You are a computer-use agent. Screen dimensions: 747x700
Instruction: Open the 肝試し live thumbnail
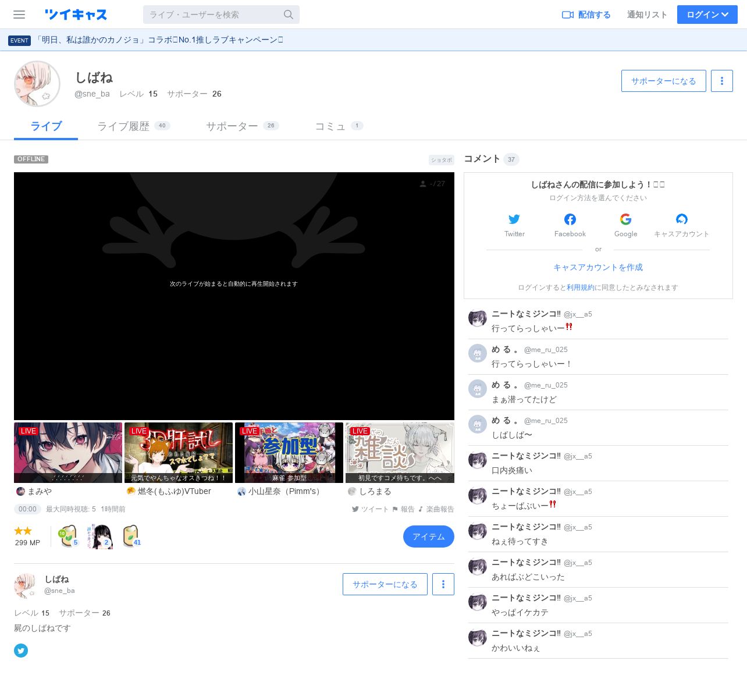(x=179, y=453)
